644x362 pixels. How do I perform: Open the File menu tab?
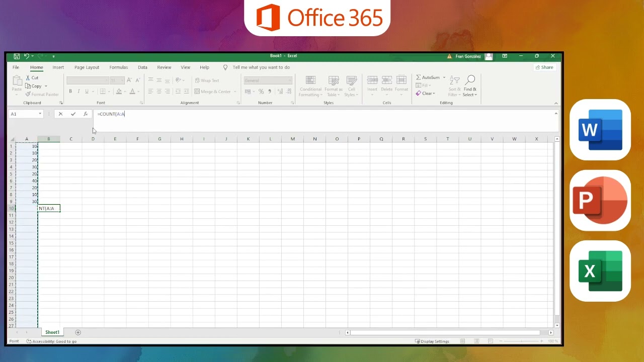click(16, 67)
